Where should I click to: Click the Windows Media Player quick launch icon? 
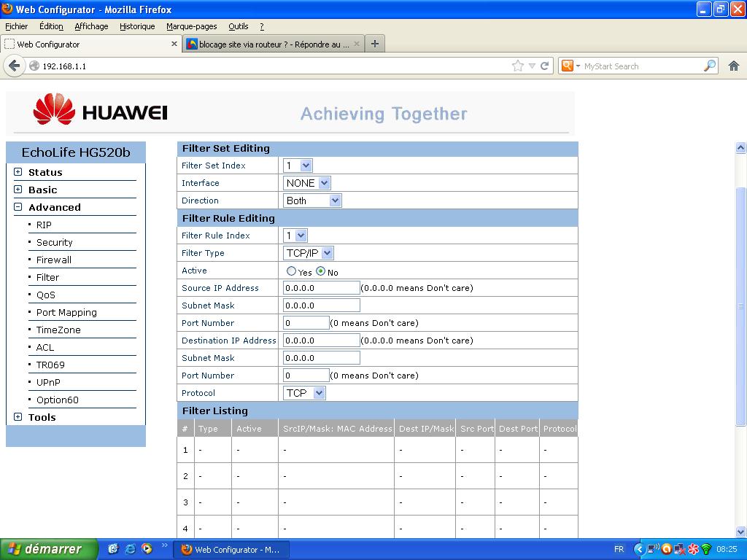(147, 548)
